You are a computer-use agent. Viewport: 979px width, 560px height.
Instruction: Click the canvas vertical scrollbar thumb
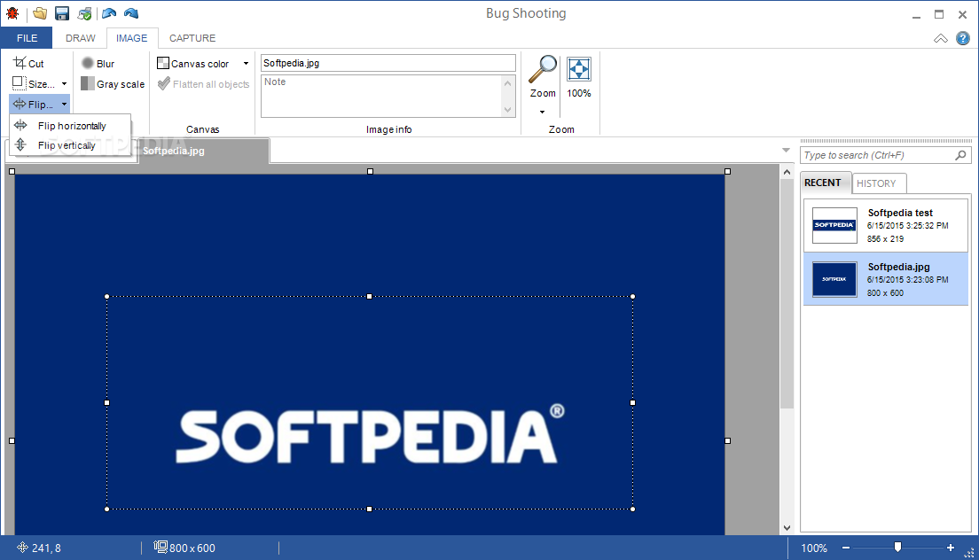[787, 293]
